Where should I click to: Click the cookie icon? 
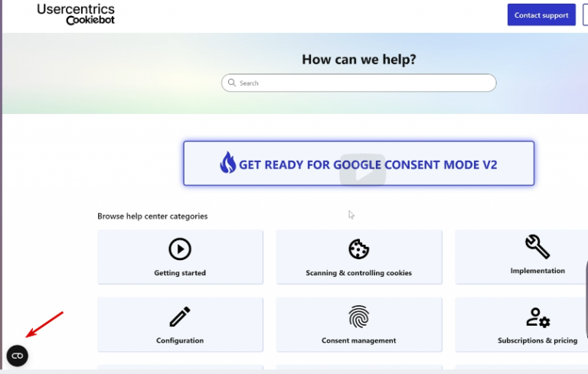pyautogui.click(x=358, y=249)
